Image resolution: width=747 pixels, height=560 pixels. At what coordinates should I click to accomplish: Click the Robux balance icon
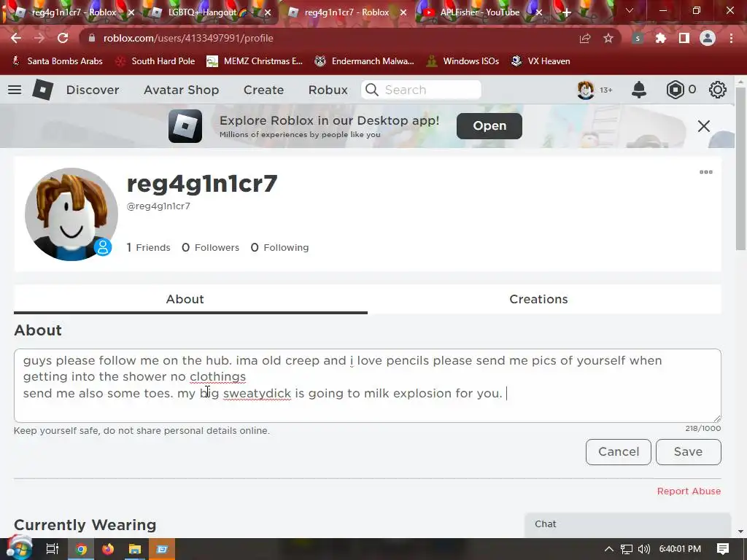click(675, 90)
